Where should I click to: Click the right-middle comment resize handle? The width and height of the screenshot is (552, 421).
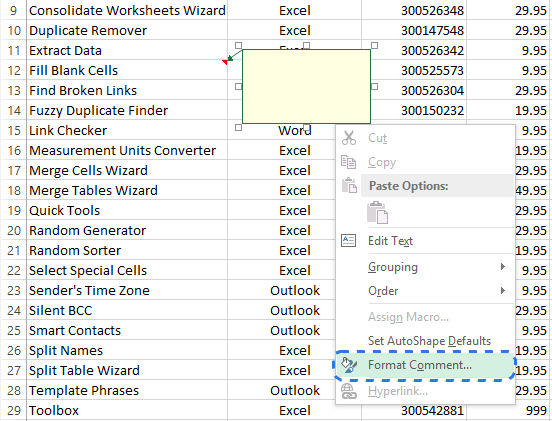pyautogui.click(x=374, y=86)
